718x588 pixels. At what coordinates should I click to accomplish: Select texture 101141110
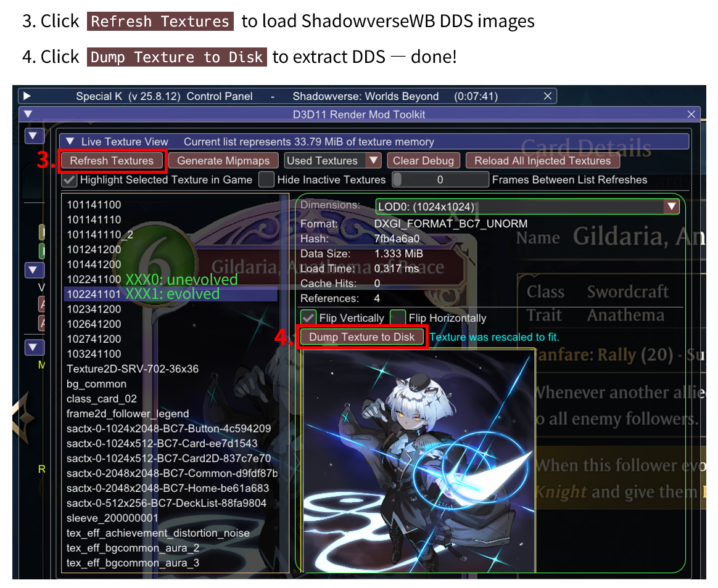[94, 219]
